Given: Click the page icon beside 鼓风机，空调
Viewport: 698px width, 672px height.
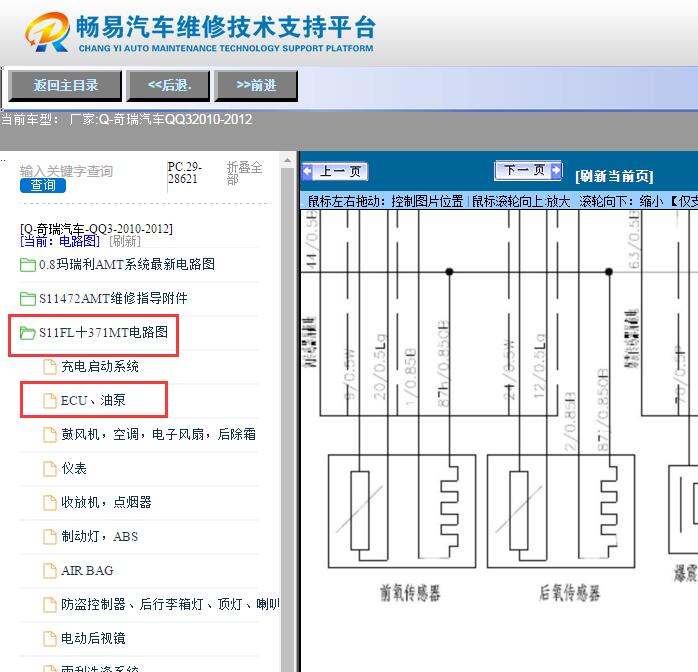Looking at the screenshot, I should click(x=49, y=435).
